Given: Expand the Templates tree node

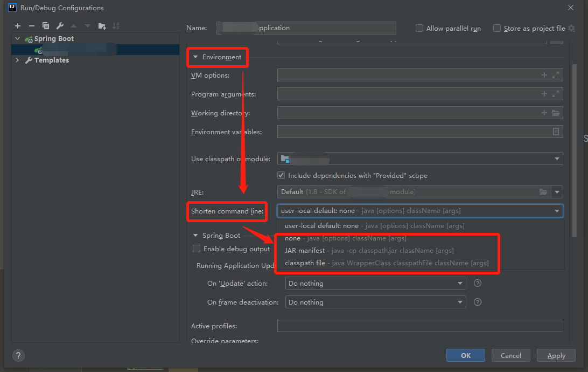Looking at the screenshot, I should pos(17,60).
